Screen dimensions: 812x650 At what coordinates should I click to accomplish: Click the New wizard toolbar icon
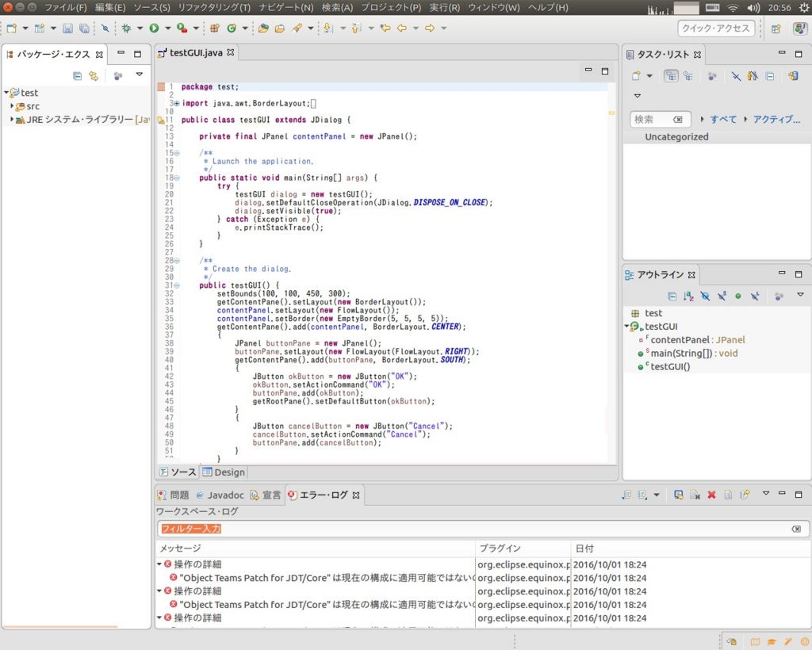tap(11, 29)
